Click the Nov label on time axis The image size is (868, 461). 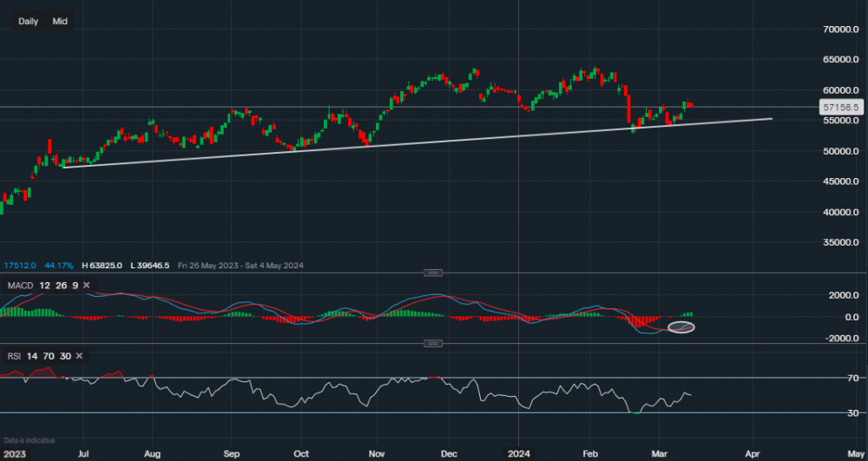(376, 453)
